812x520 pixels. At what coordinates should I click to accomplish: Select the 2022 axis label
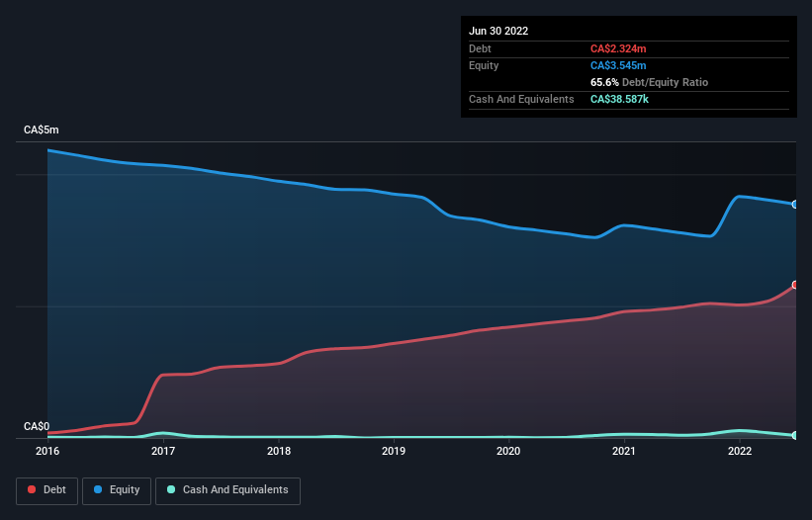coord(740,451)
